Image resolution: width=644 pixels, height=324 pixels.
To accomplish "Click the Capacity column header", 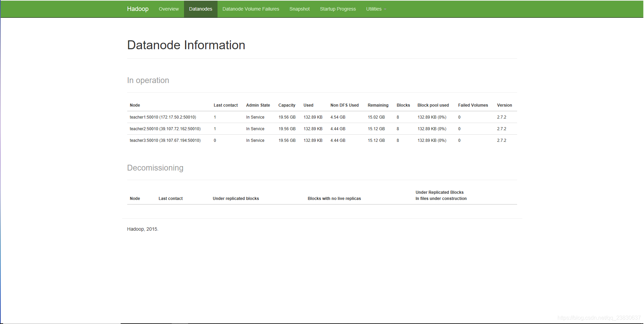I will [287, 105].
